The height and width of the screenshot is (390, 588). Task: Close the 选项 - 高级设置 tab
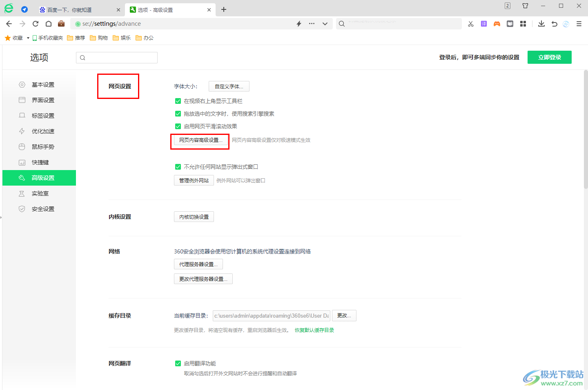(x=209, y=10)
